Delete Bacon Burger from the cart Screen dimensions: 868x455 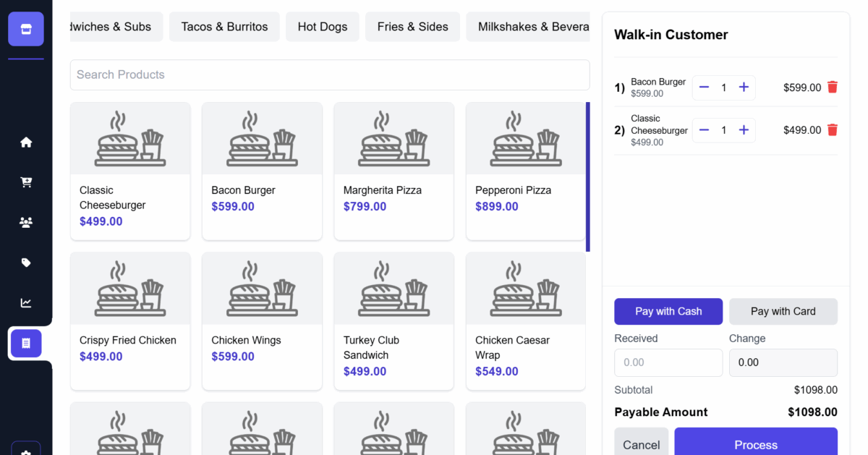(833, 88)
